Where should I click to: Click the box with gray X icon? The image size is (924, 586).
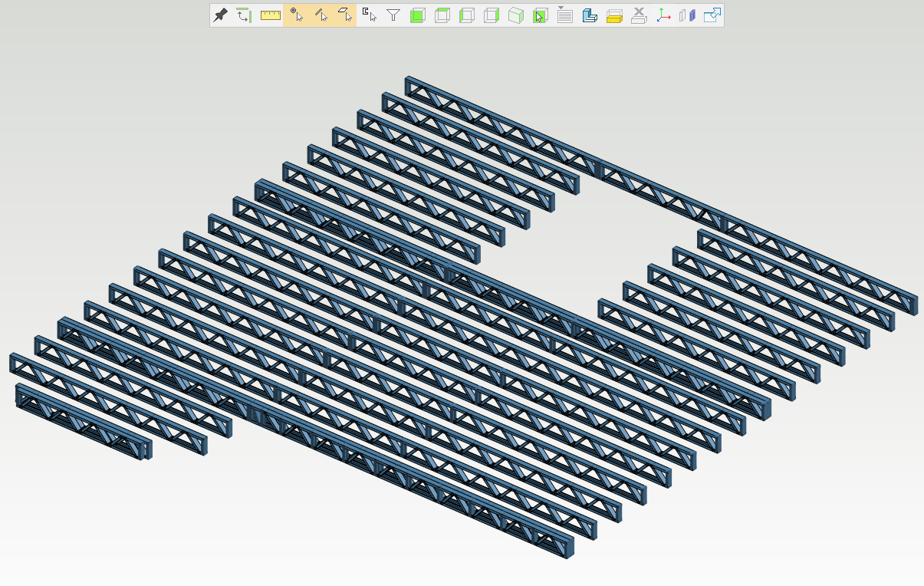coord(639,15)
